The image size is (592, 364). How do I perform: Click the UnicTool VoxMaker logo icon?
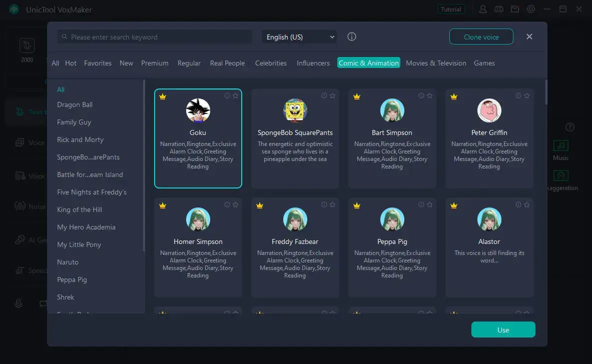pos(15,9)
